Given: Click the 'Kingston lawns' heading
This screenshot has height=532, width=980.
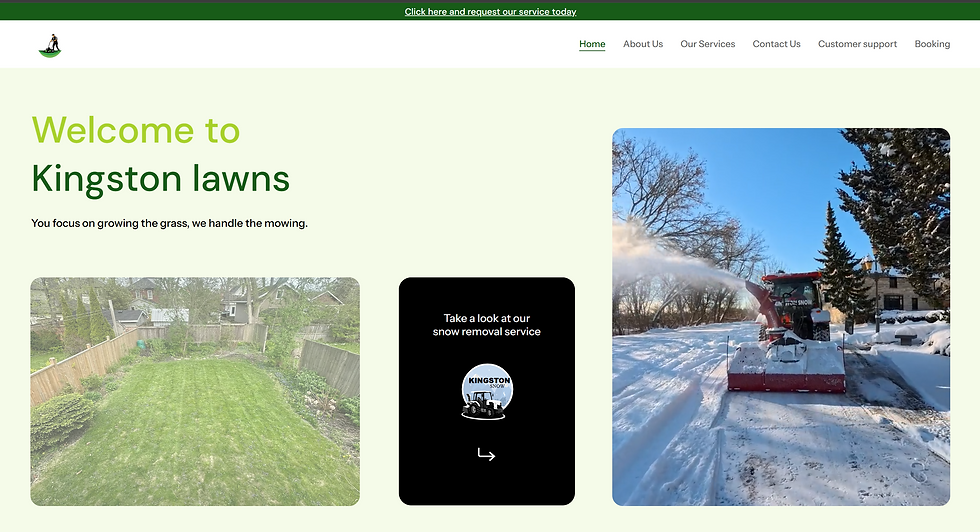Looking at the screenshot, I should click(161, 179).
